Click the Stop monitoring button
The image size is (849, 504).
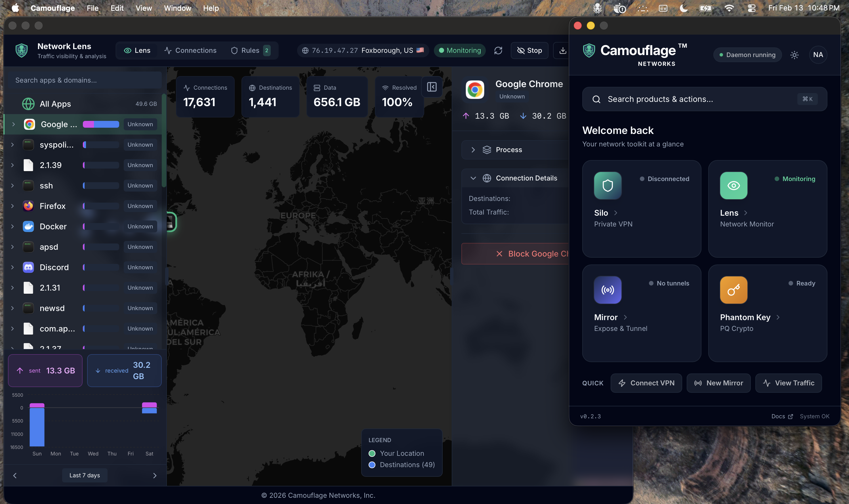pos(529,51)
